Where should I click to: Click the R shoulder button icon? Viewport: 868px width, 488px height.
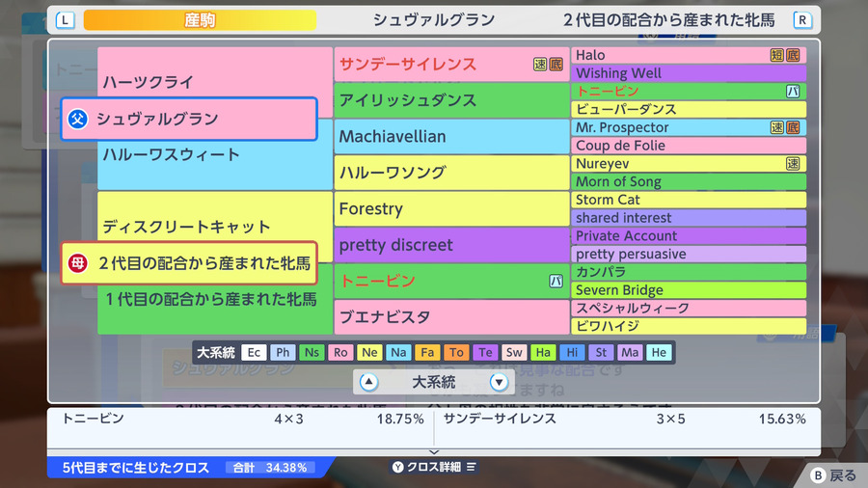tap(802, 20)
